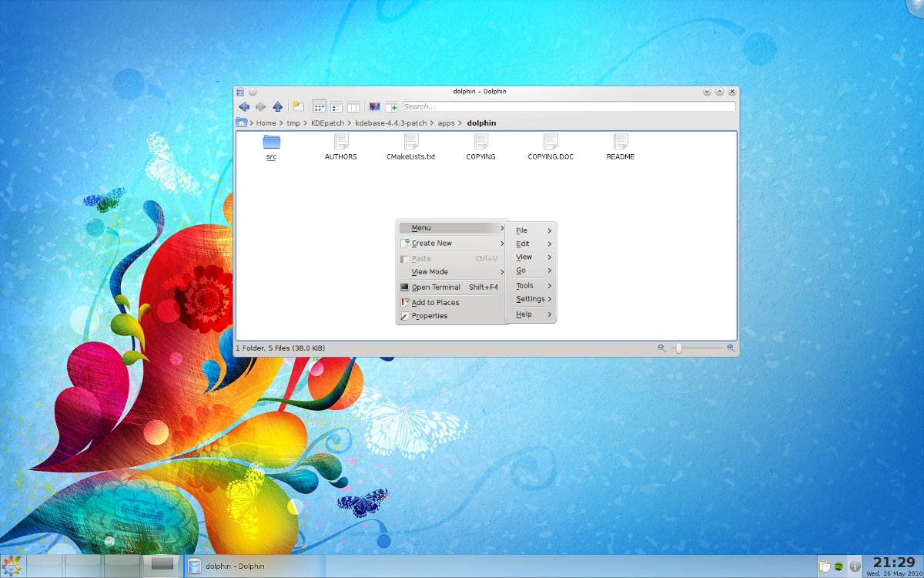Open the places dropdown via blue home icon

pos(242,123)
